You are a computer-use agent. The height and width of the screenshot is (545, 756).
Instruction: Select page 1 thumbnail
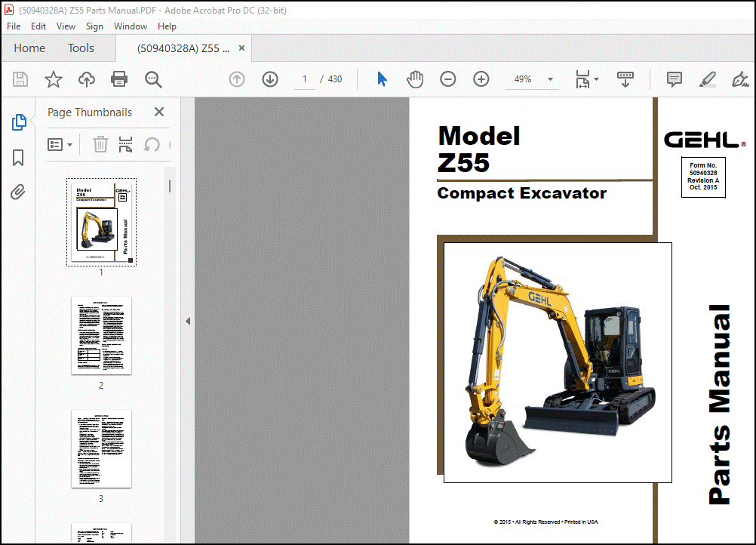pos(101,222)
